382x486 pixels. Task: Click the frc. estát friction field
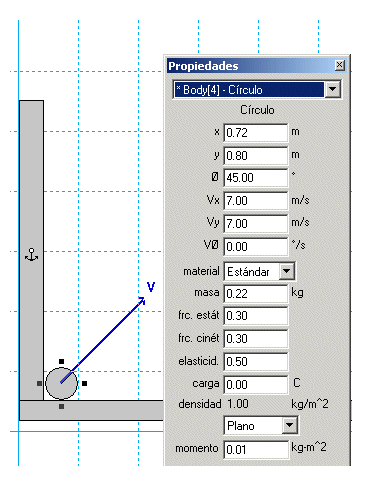click(255, 316)
